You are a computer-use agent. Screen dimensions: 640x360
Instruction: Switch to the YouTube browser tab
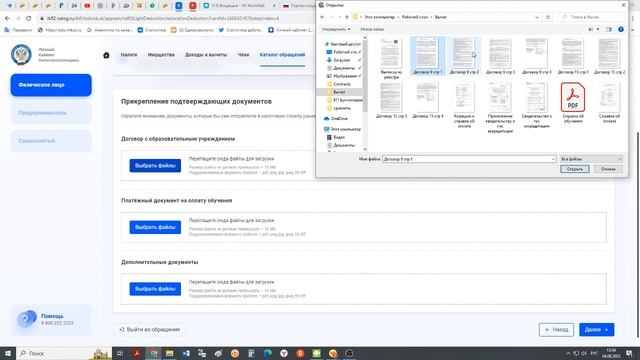point(87,6)
